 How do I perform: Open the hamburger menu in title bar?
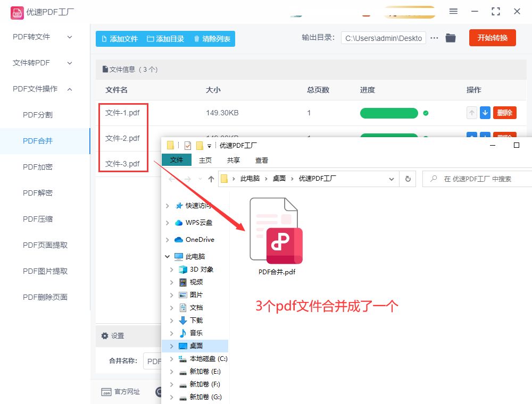(x=453, y=12)
